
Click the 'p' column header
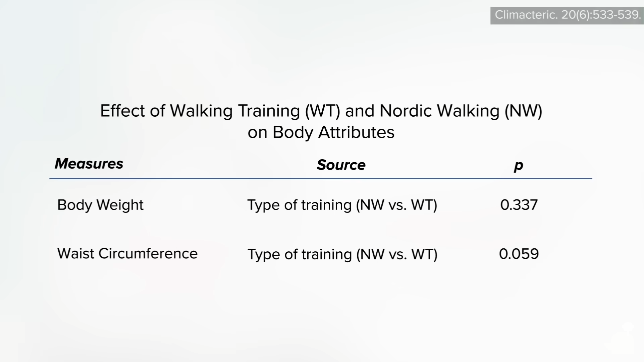click(519, 165)
